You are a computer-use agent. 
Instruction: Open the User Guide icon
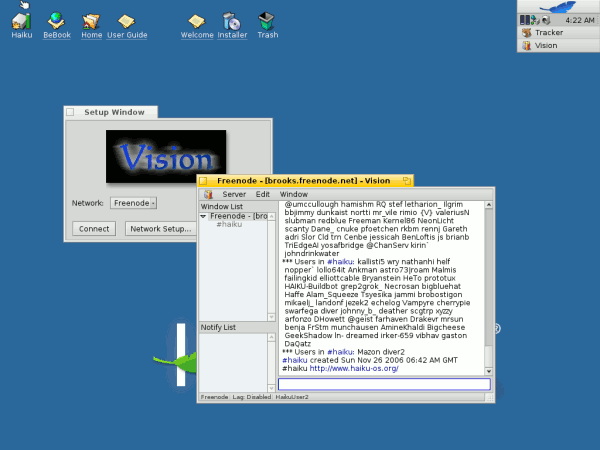coord(127,21)
